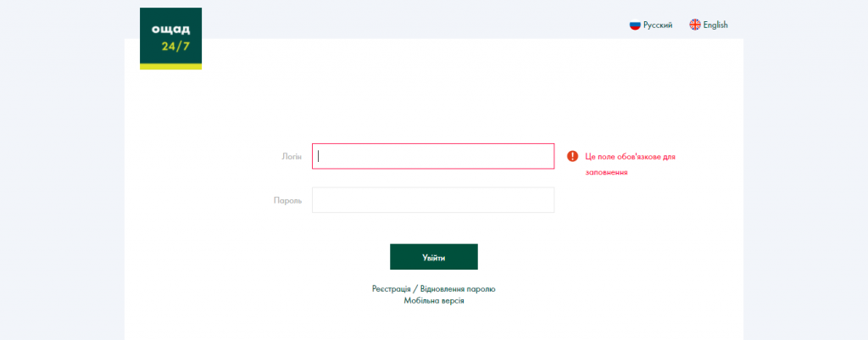Viewport: 868px width, 340px height.
Task: Click the red exclamation error icon
Action: point(572,156)
